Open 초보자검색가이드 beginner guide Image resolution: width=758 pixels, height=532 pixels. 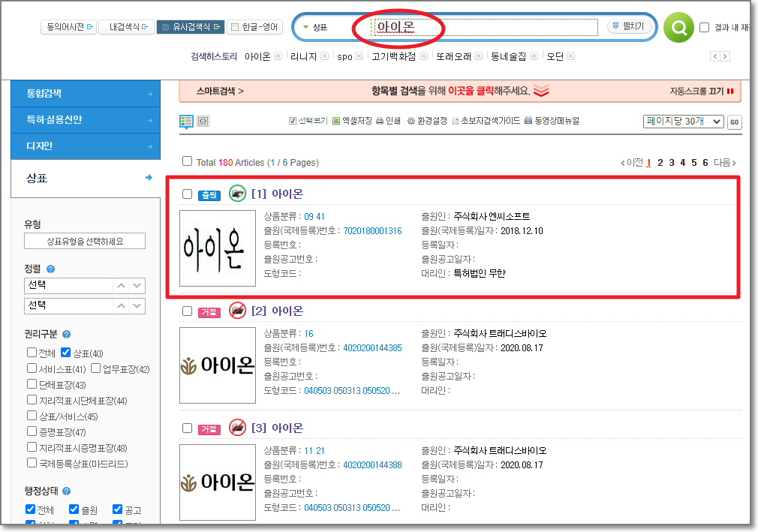[486, 121]
